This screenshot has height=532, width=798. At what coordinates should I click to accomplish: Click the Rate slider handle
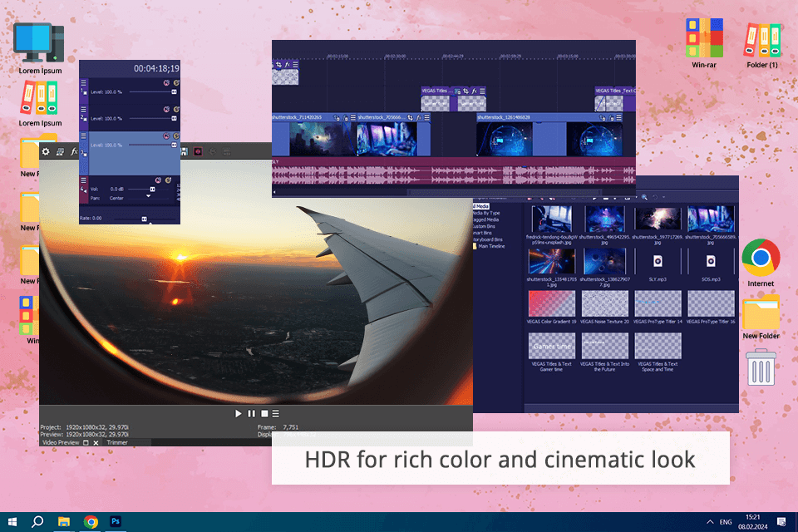pyautogui.click(x=144, y=219)
